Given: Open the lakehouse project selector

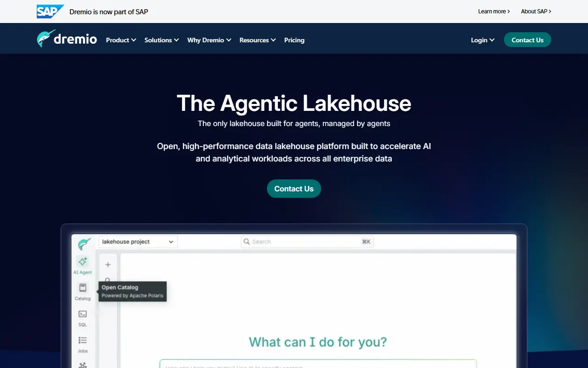Looking at the screenshot, I should (138, 241).
